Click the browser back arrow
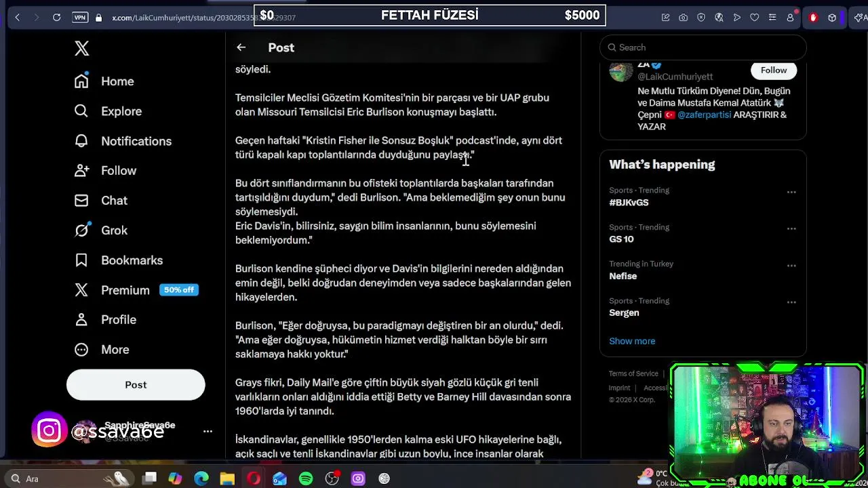Image resolution: width=868 pixels, height=488 pixels. click(x=18, y=18)
